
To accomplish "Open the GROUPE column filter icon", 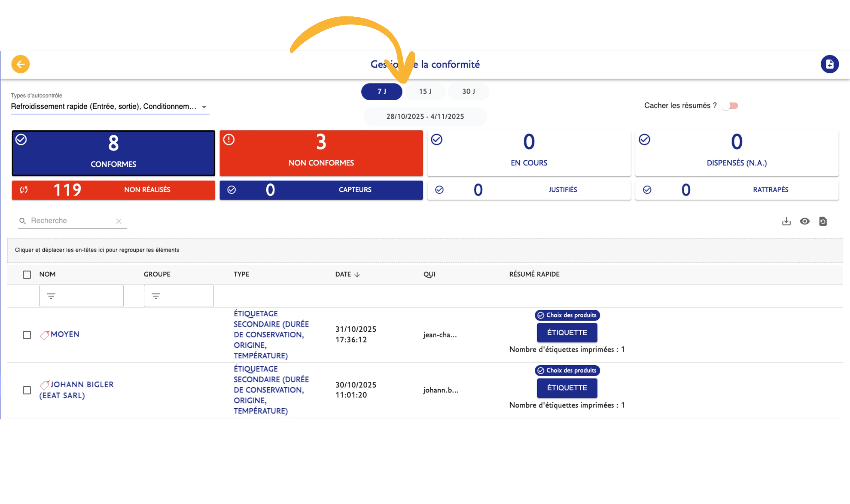I will [156, 296].
